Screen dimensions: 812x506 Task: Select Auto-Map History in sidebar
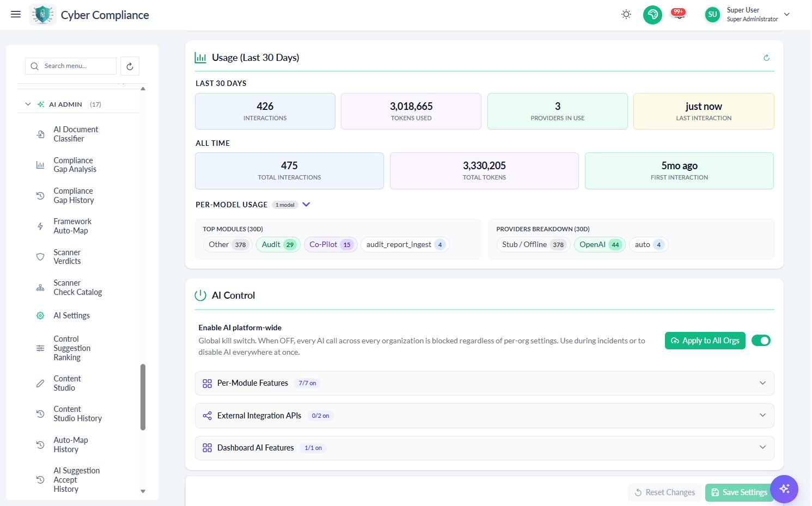click(71, 445)
